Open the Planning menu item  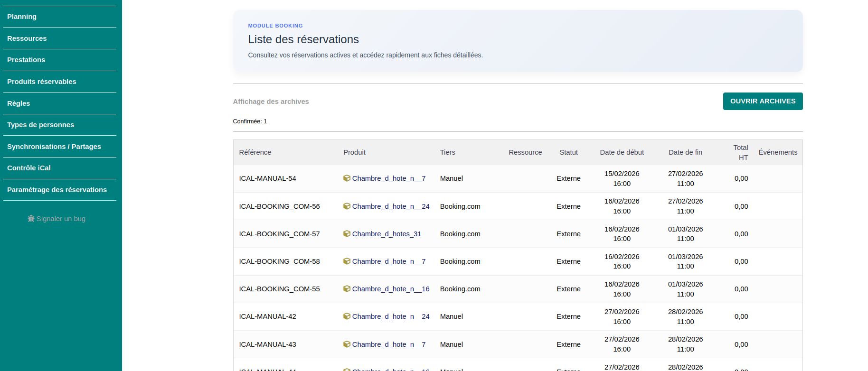[22, 17]
